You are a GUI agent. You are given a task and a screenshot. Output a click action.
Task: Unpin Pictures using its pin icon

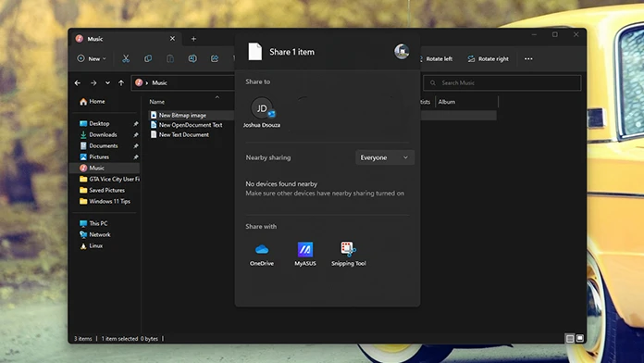[135, 156]
